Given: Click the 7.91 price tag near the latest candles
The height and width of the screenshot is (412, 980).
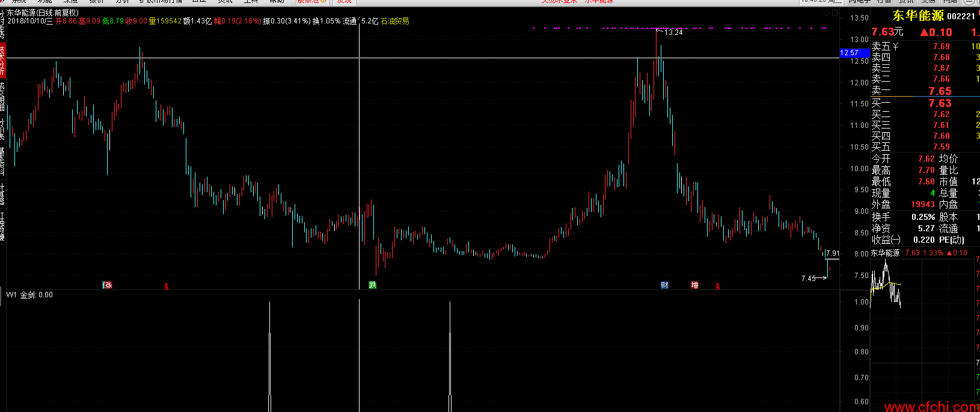Looking at the screenshot, I should point(833,253).
